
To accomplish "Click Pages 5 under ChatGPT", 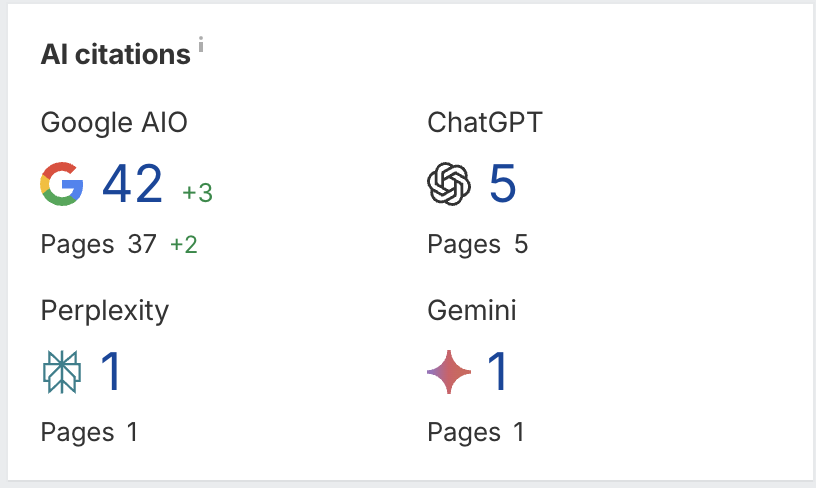I will click(477, 244).
